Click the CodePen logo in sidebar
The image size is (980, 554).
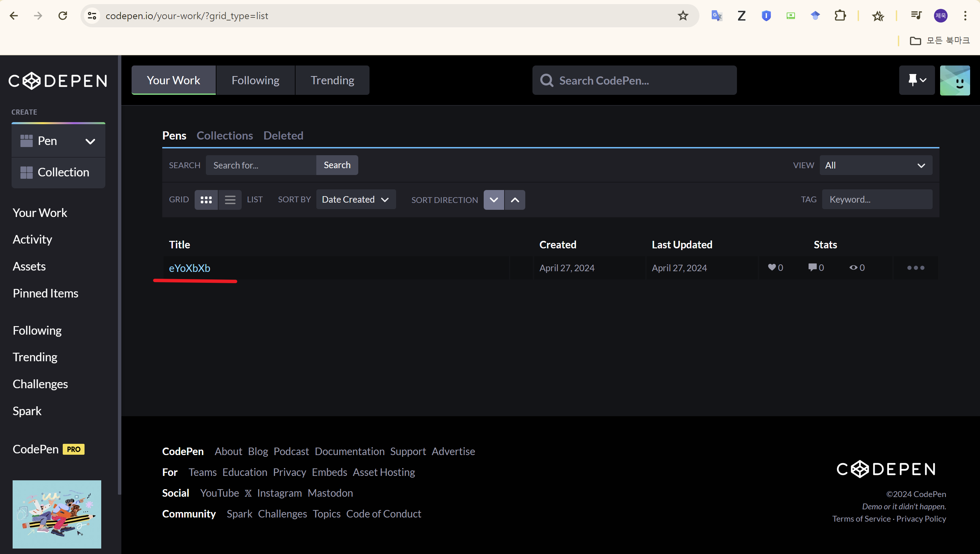(58, 81)
